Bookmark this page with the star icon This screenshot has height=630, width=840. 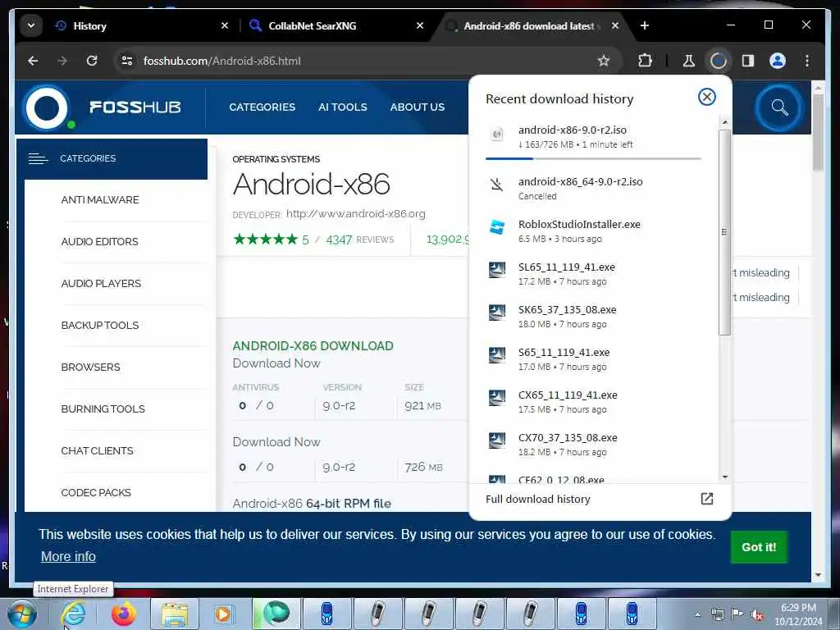(604, 61)
